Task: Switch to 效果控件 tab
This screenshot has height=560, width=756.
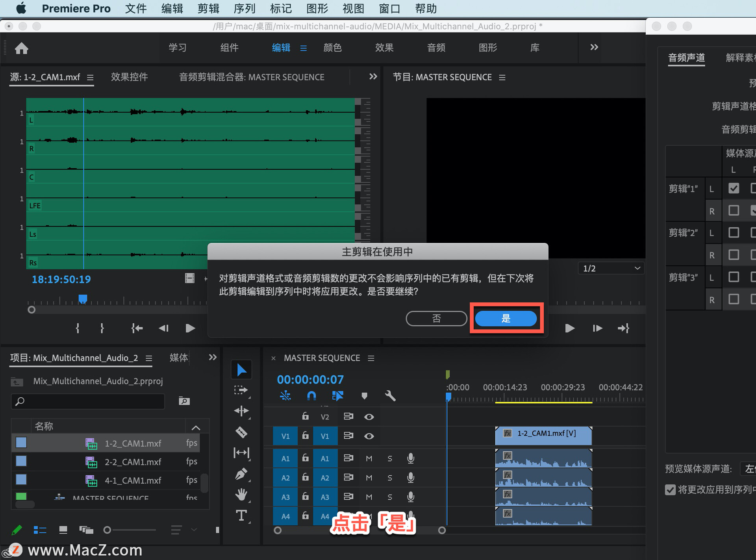Action: click(x=129, y=77)
